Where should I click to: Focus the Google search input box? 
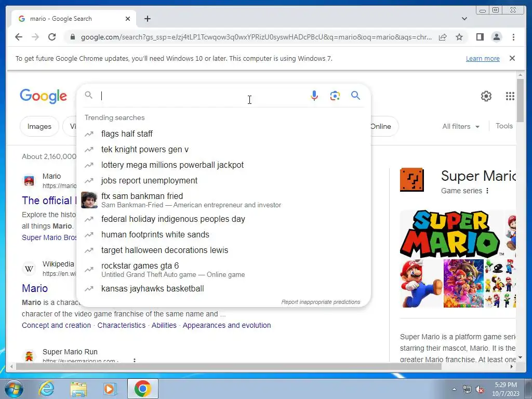202,96
